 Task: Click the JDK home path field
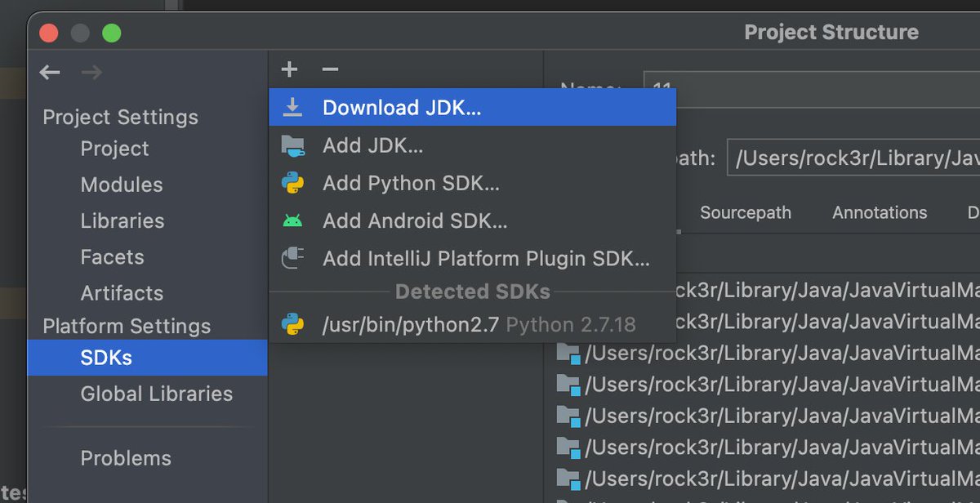tap(853, 158)
